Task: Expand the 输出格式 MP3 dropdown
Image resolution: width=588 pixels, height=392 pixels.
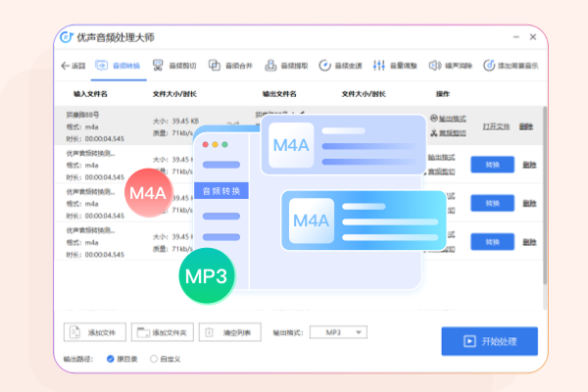Action: click(338, 332)
